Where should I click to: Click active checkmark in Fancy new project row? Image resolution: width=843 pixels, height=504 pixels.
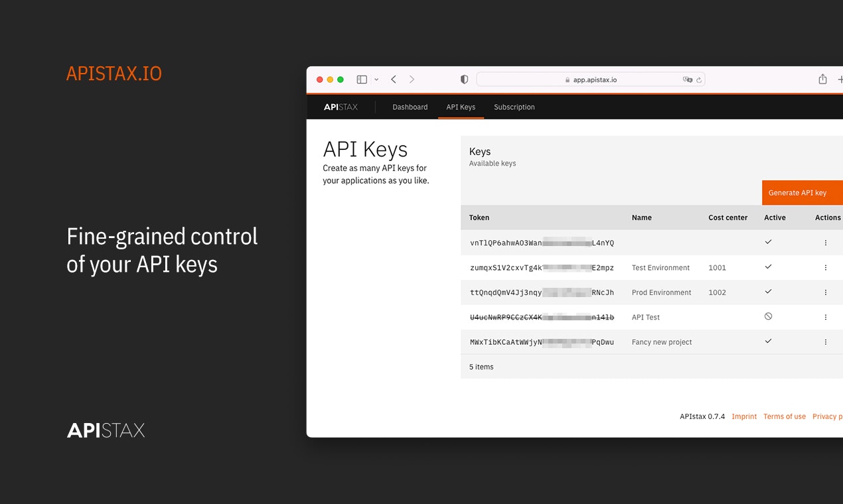point(768,341)
